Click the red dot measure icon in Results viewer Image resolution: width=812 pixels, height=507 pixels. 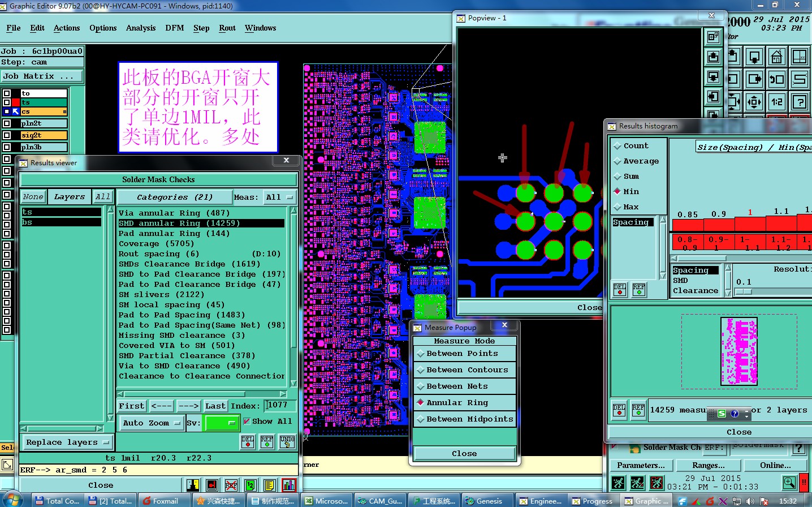point(212,485)
